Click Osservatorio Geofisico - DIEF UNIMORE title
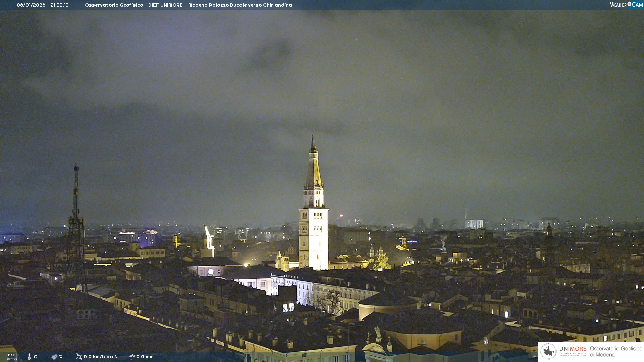Screen dimensions: 644x362 (x=133, y=5)
